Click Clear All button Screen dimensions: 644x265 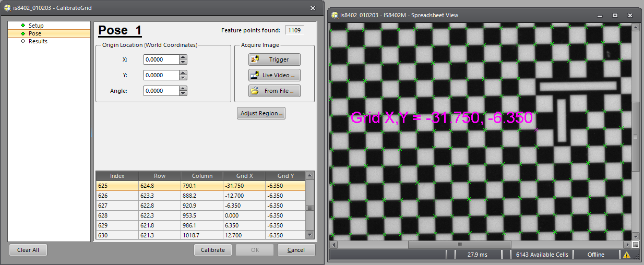click(28, 250)
